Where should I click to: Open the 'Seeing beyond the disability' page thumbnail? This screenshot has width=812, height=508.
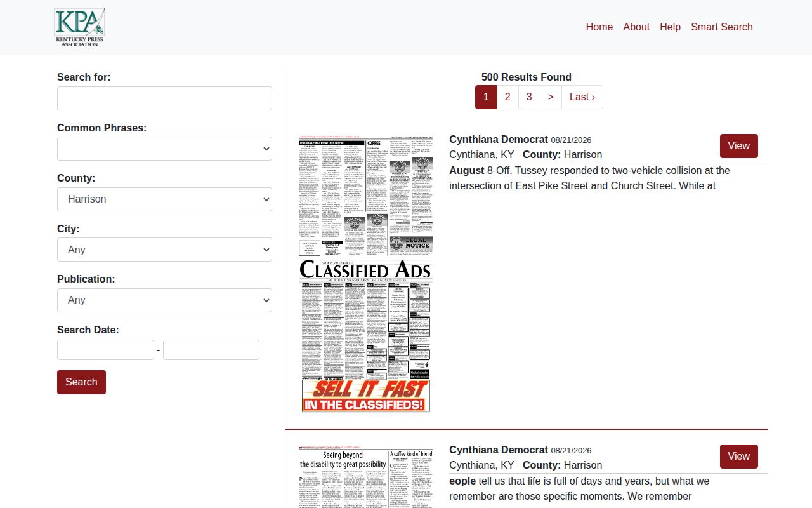coord(365,476)
